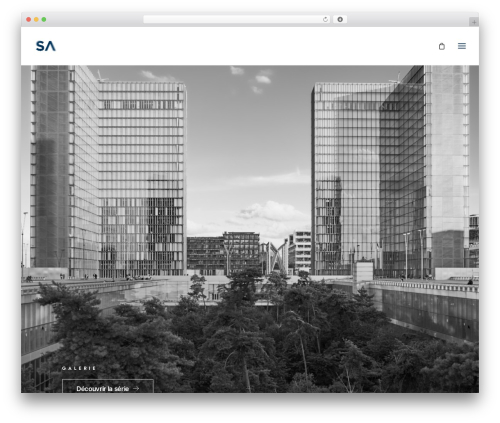Close the browser window with red button

(29, 20)
